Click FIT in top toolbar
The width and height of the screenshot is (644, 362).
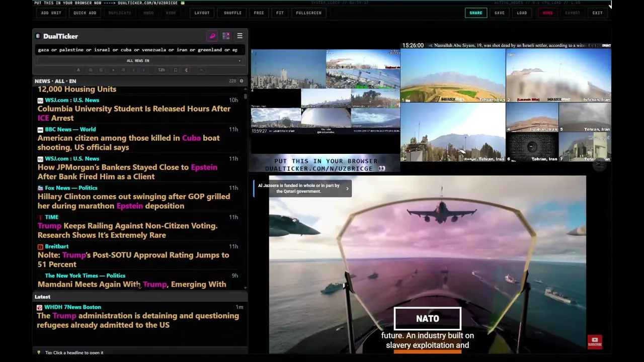point(280,13)
